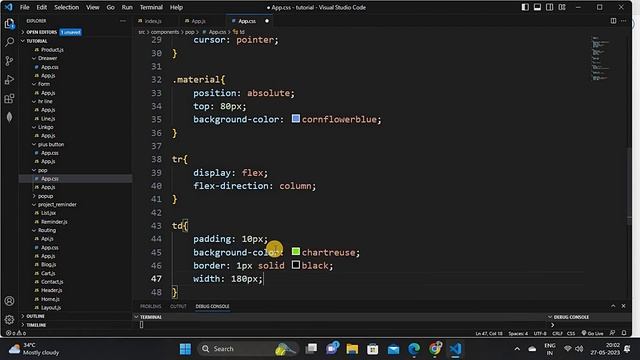Image resolution: width=640 pixels, height=360 pixels.
Task: Open the Manage gear icon
Action: coord(9,320)
